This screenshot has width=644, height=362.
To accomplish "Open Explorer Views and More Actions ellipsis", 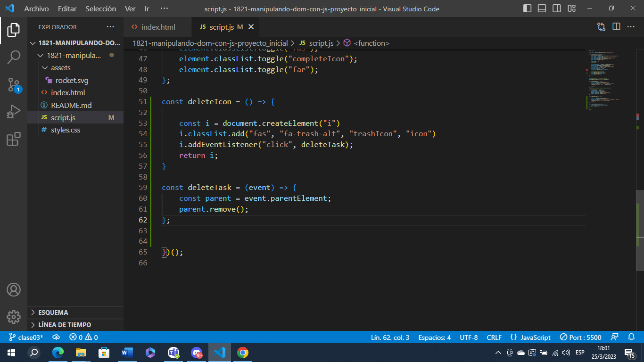I will (110, 27).
